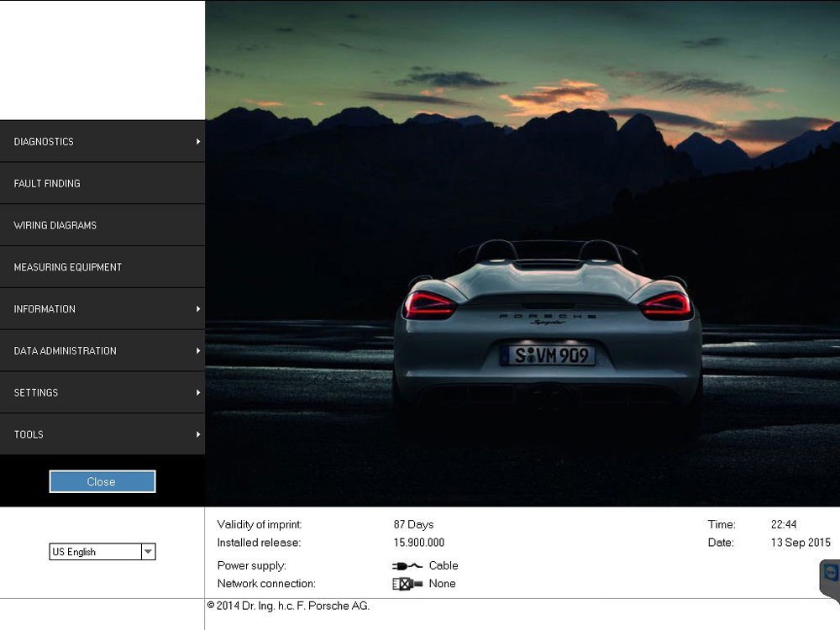Click the power supply cable plug icon
This screenshot has height=630, width=840.
point(407,565)
